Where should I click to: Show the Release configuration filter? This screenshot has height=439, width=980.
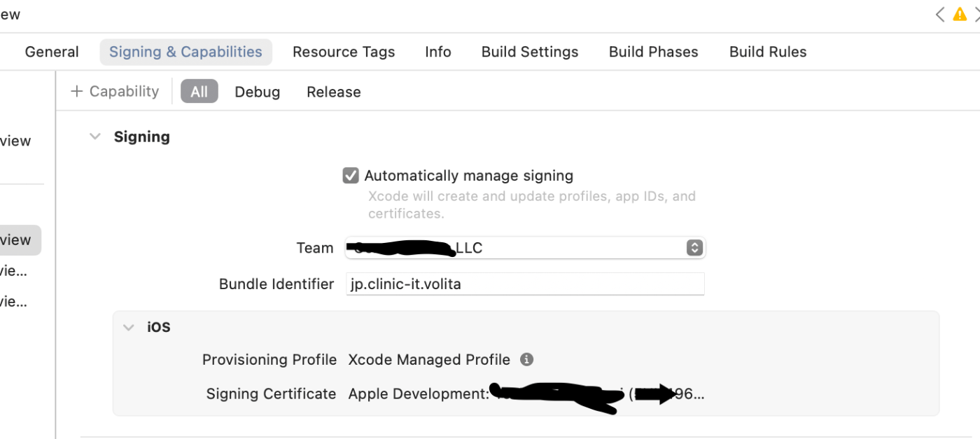point(334,92)
